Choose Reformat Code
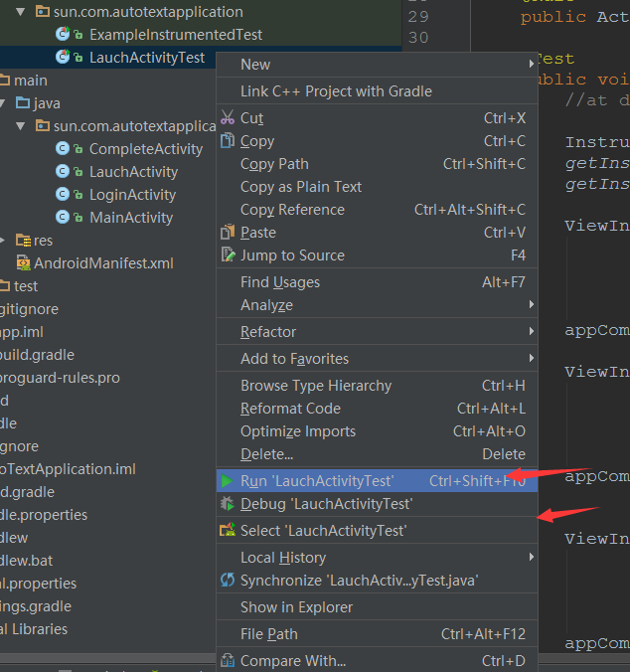Image resolution: width=630 pixels, height=672 pixels. coord(377,408)
